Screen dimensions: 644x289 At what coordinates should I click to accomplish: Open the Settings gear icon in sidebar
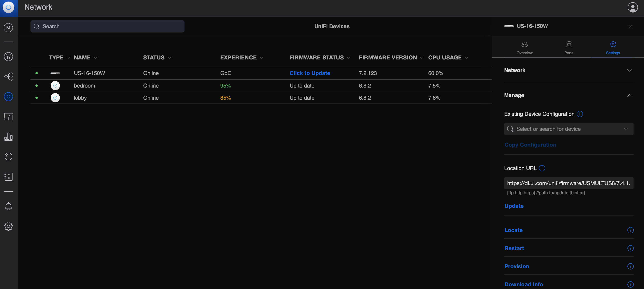click(8, 226)
